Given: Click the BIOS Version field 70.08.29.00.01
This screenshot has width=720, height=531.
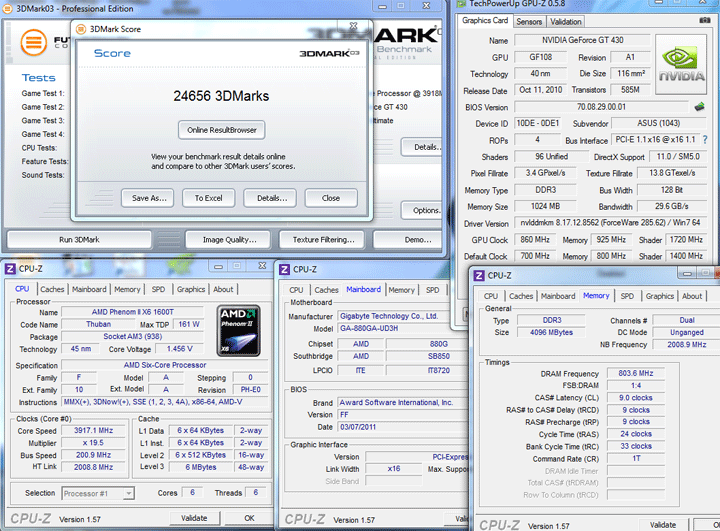Looking at the screenshot, I should pos(601,107).
